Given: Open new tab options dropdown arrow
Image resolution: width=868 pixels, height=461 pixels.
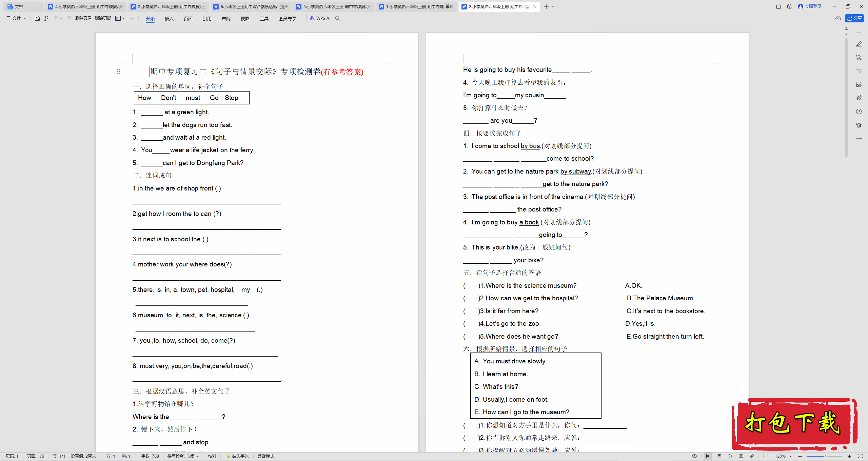Looking at the screenshot, I should click(x=553, y=7).
